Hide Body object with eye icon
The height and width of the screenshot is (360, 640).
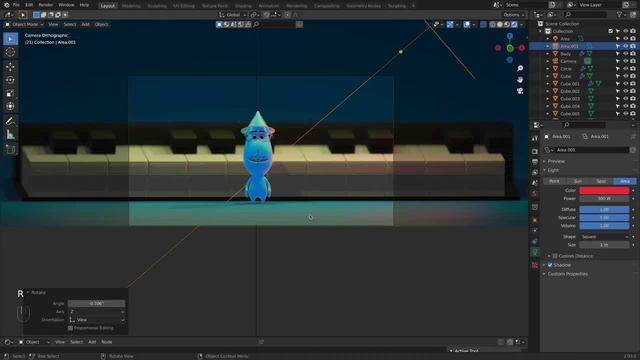[x=625, y=54]
